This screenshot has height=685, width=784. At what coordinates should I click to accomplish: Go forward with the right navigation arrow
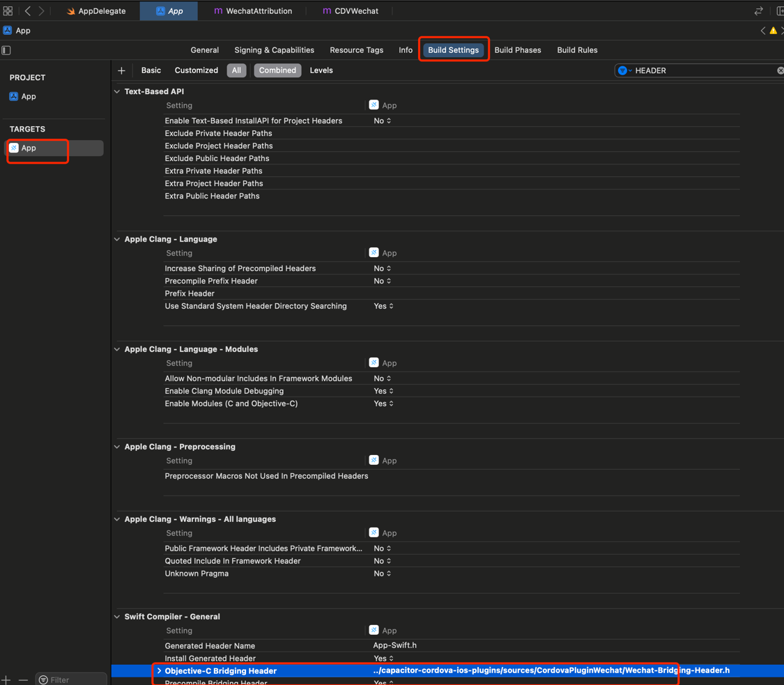point(42,10)
